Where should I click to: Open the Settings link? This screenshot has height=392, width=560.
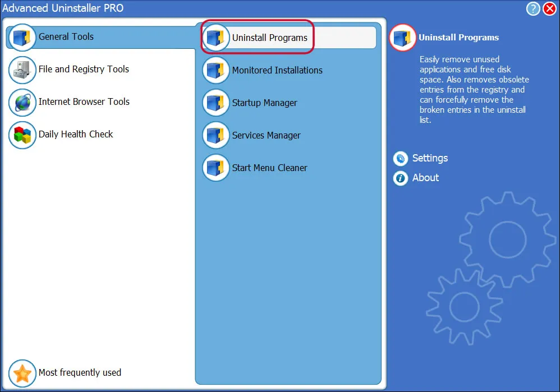coord(430,158)
